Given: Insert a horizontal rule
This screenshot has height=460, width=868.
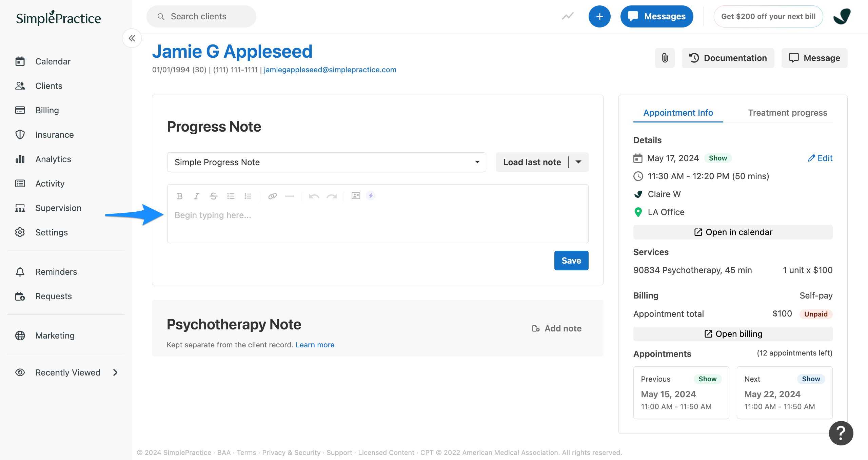Looking at the screenshot, I should pyautogui.click(x=290, y=196).
